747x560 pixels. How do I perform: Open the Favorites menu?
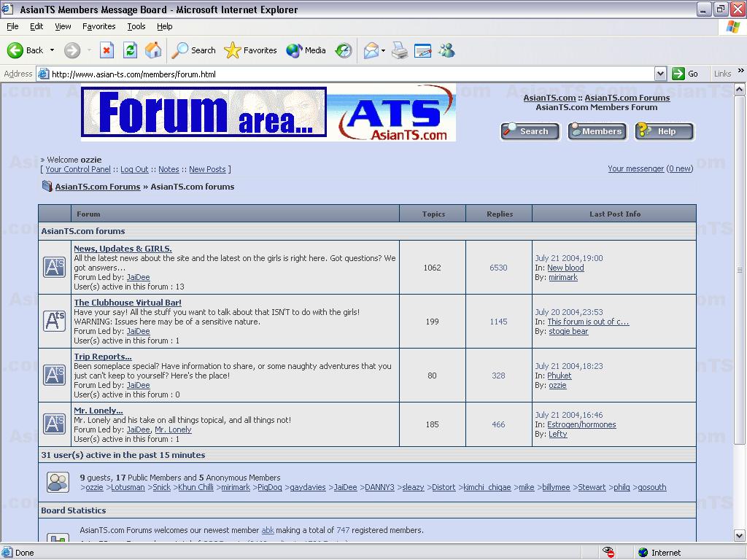(98, 26)
